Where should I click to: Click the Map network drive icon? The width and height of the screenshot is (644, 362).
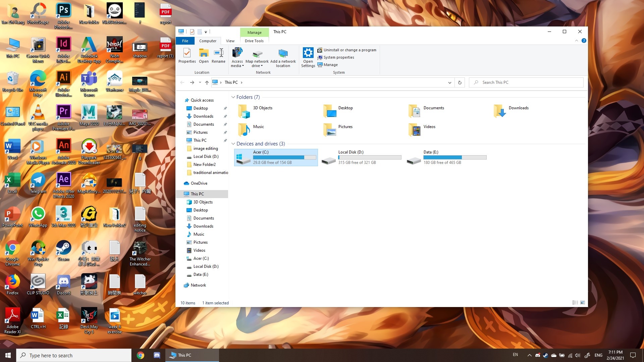[257, 58]
